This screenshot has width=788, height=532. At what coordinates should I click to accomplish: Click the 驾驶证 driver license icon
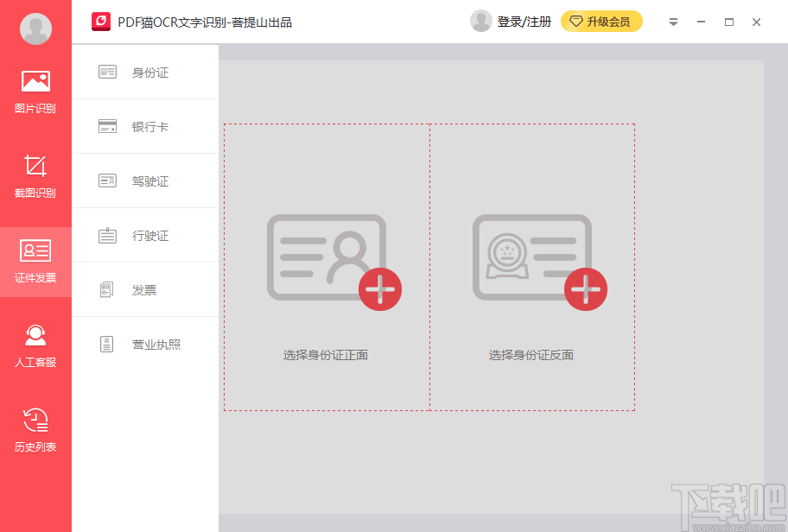click(107, 180)
